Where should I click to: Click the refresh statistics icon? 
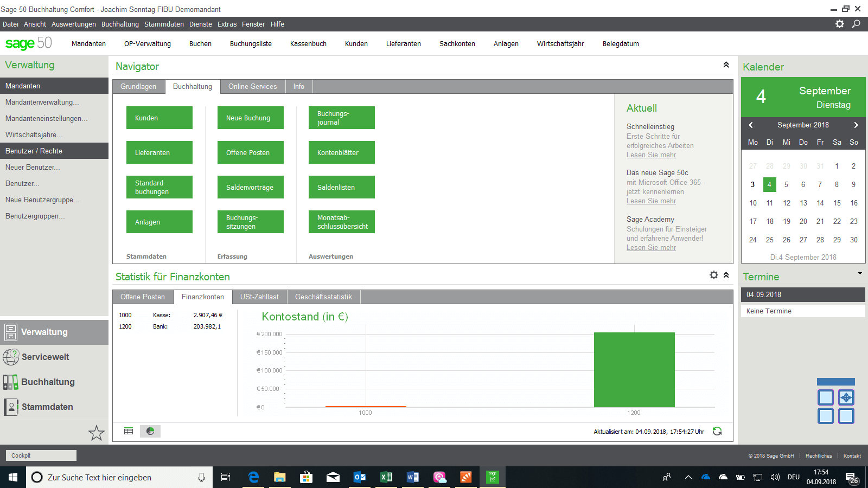[x=717, y=431]
